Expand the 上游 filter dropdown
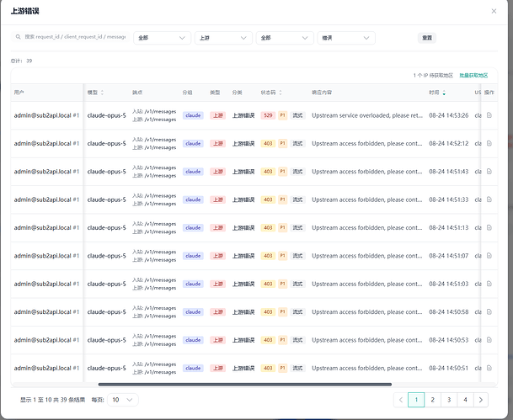 pos(223,38)
